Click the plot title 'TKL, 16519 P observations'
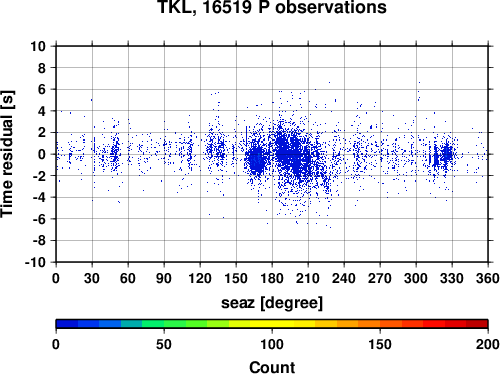The height and width of the screenshot is (374, 500). pyautogui.click(x=272, y=7)
